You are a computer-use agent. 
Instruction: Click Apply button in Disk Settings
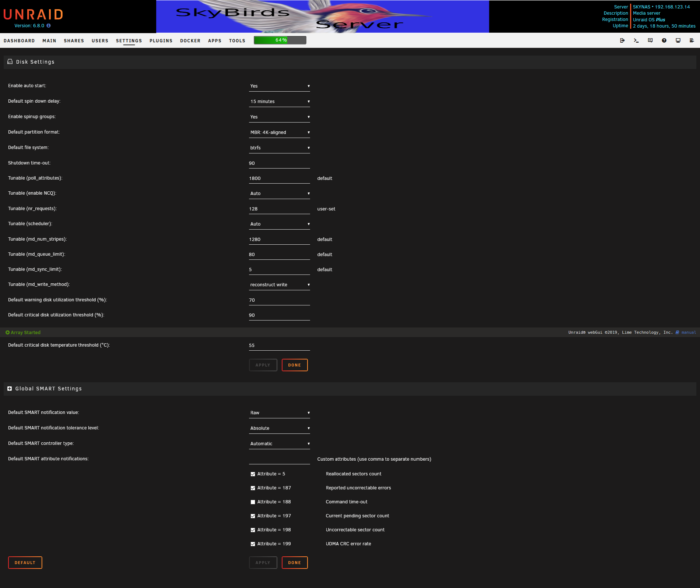pos(263,365)
